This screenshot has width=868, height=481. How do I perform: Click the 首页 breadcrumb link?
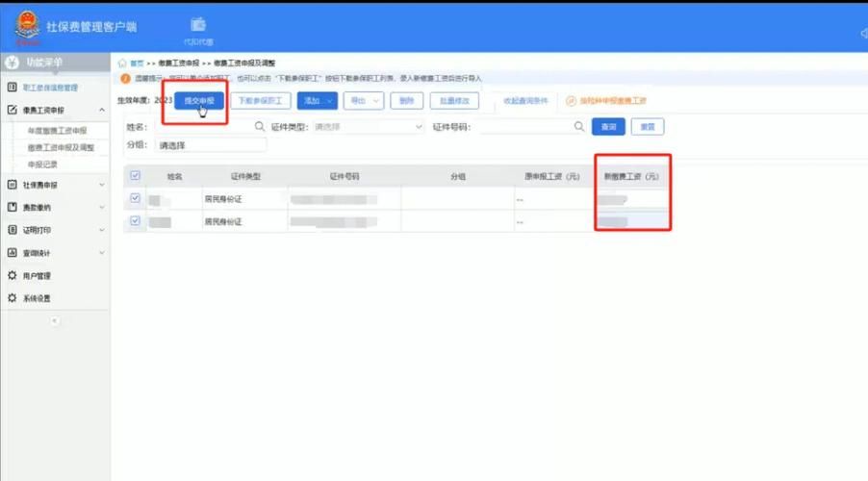pyautogui.click(x=137, y=63)
